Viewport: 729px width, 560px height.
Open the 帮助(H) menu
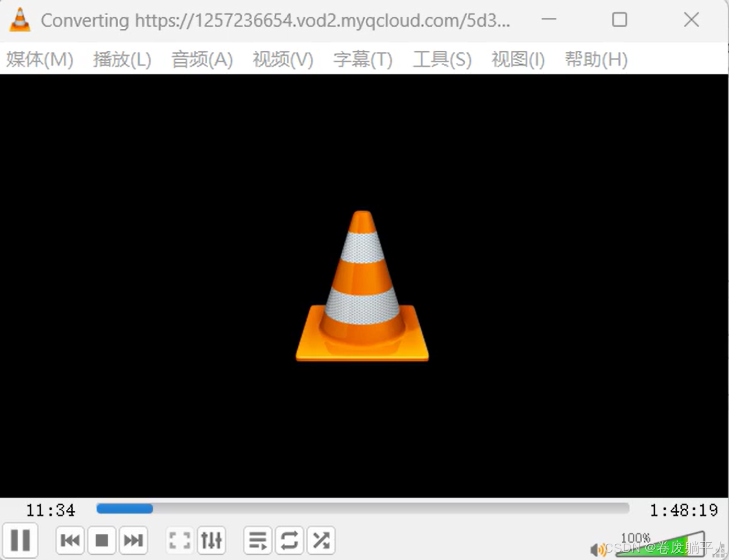[596, 59]
